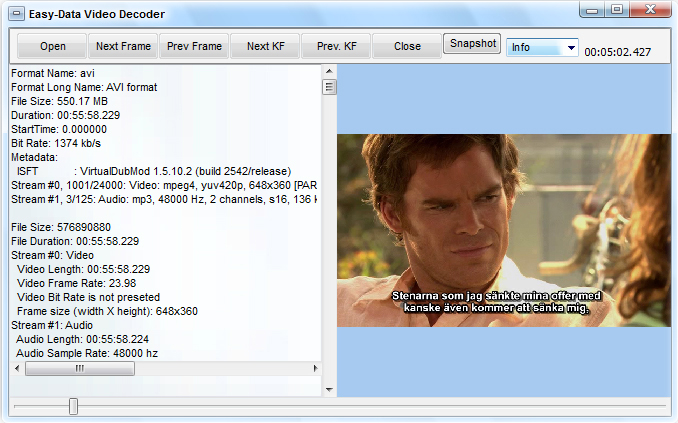The height and width of the screenshot is (423, 678).
Task: Select the 'File Size: 576890880' line
Action: tap(61, 228)
